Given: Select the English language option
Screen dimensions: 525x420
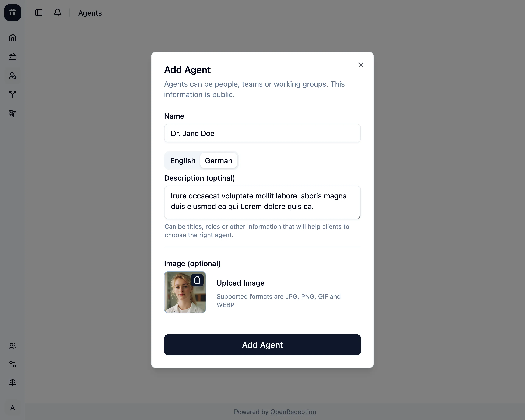Looking at the screenshot, I should tap(183, 160).
